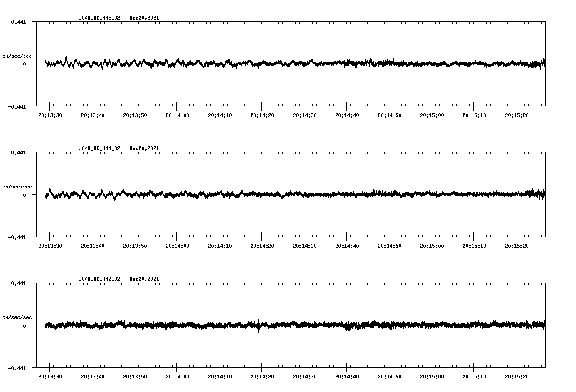576x392 pixels.
Task: Click the 20:14:30 tick label on HNE plot
Action: [305, 115]
